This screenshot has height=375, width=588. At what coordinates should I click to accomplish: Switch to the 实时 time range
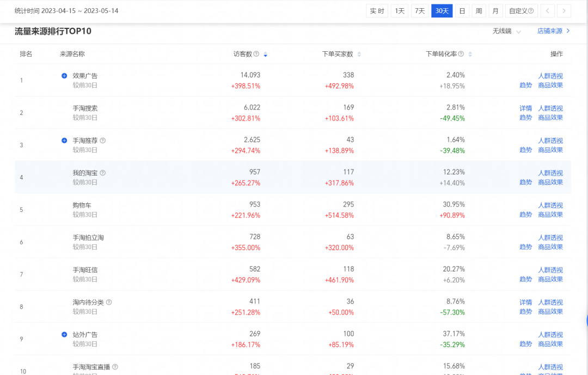(377, 11)
